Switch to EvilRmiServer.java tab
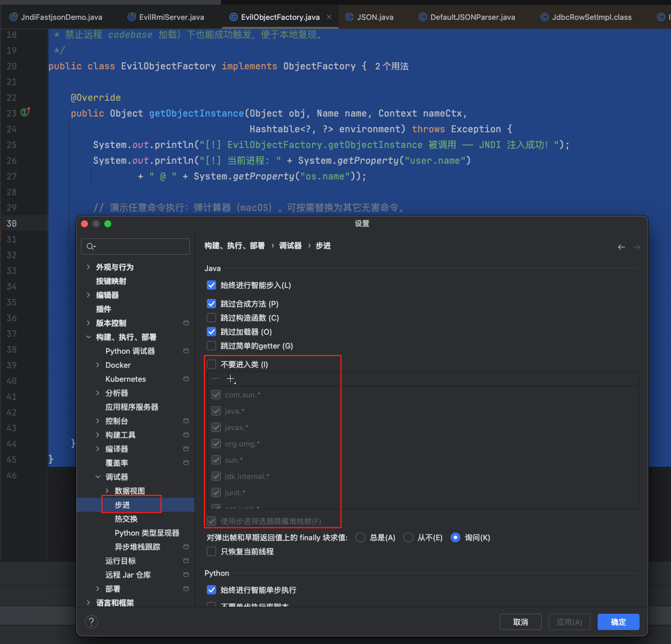671x644 pixels. [166, 17]
